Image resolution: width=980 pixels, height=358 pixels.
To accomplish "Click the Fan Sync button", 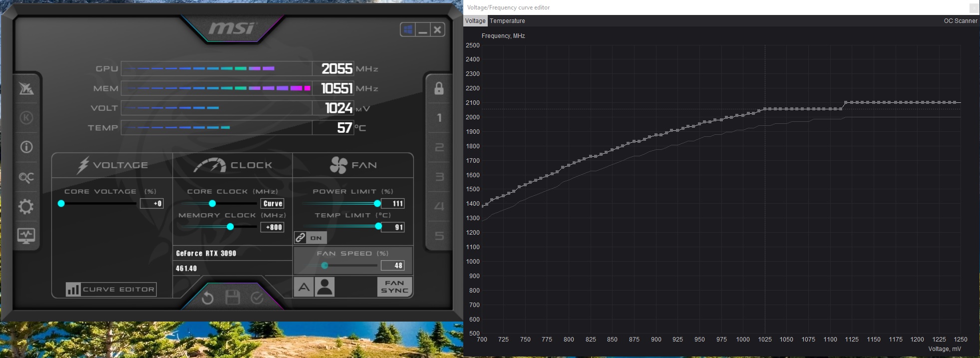I will pos(394,287).
